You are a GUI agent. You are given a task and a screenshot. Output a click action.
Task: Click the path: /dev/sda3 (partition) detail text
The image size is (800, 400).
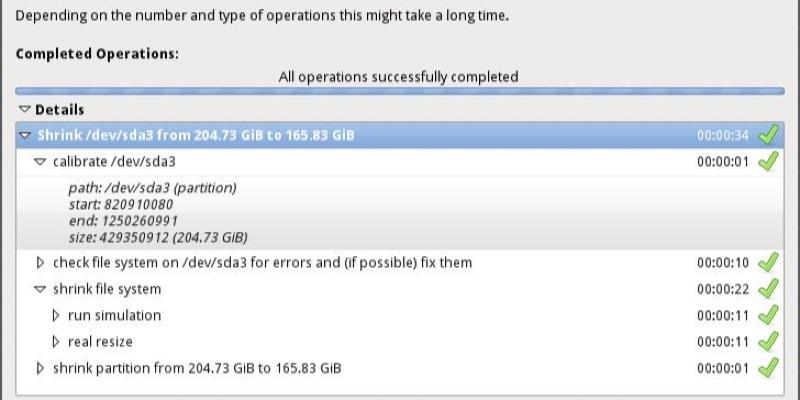pyautogui.click(x=151, y=187)
